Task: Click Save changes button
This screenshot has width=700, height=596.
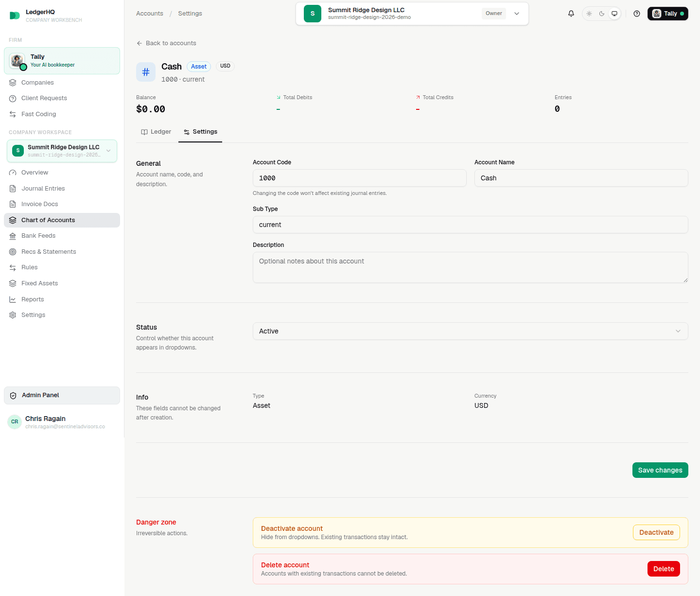Action: click(x=660, y=470)
